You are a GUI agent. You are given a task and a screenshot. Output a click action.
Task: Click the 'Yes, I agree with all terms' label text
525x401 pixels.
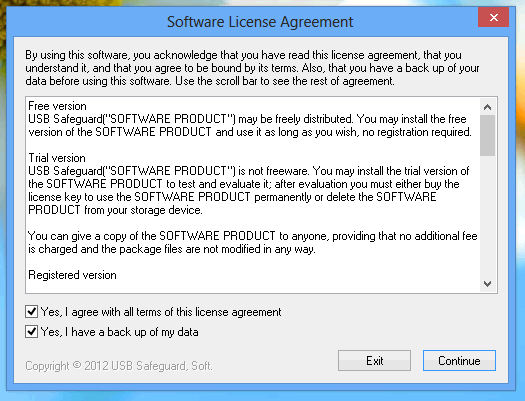coord(161,312)
